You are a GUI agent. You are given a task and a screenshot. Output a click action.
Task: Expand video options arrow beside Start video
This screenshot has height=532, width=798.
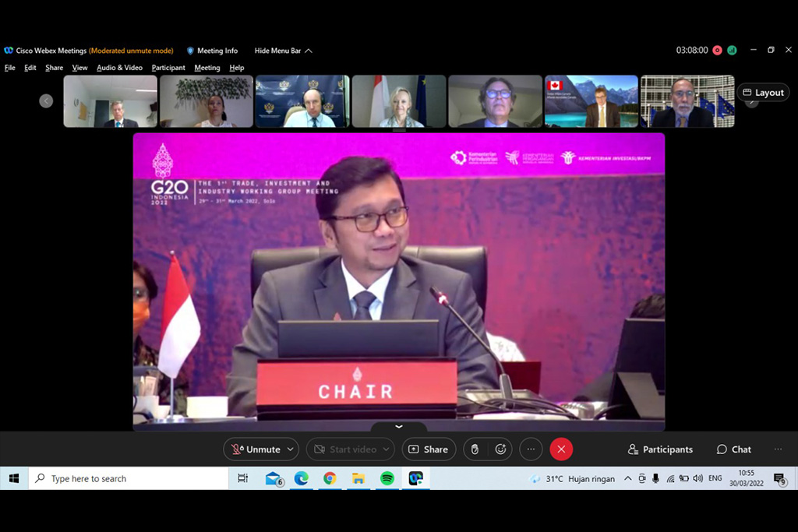click(385, 449)
